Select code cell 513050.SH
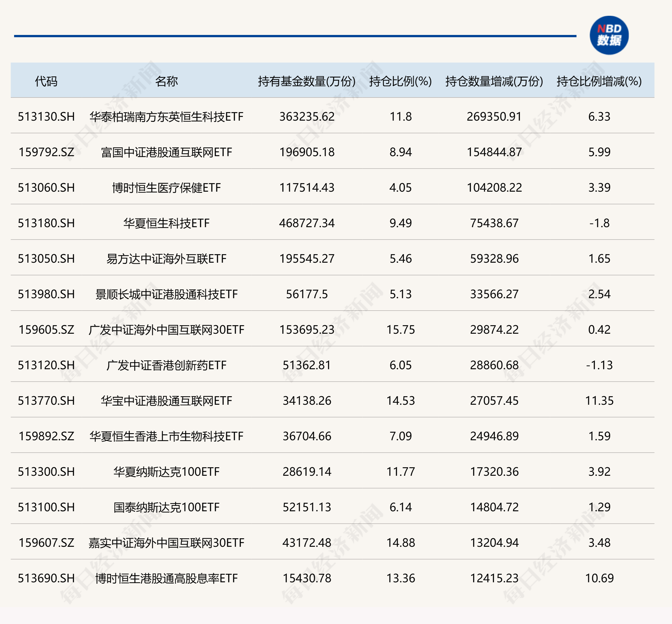The width and height of the screenshot is (672, 624). click(46, 259)
